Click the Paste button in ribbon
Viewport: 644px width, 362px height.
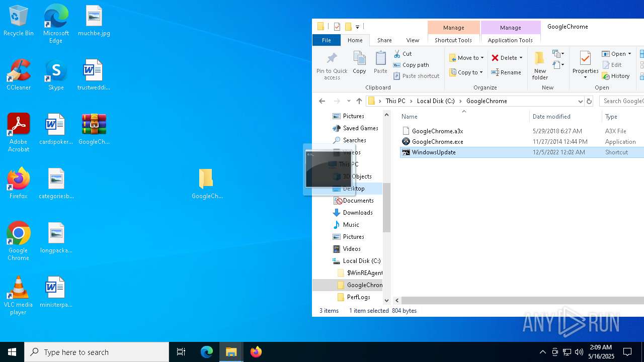[x=380, y=63]
